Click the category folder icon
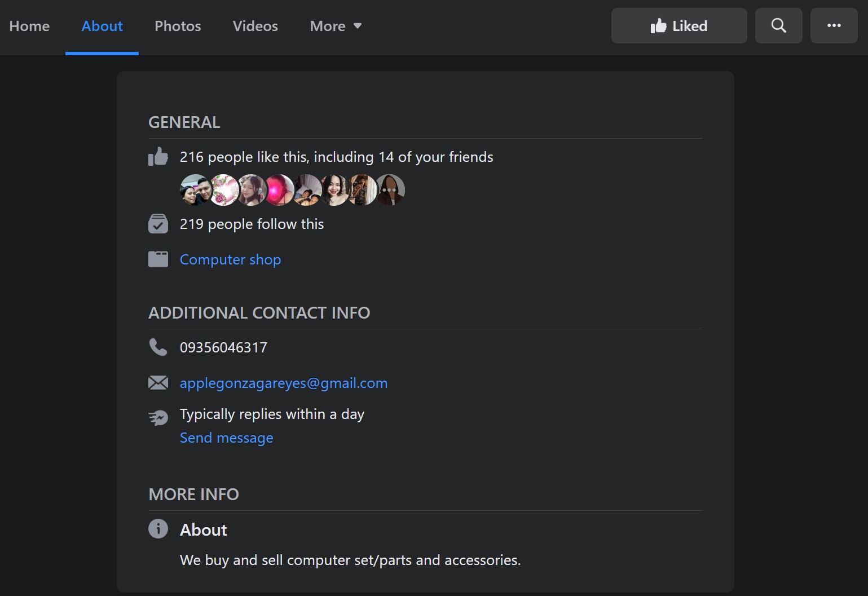868x596 pixels. click(x=158, y=259)
